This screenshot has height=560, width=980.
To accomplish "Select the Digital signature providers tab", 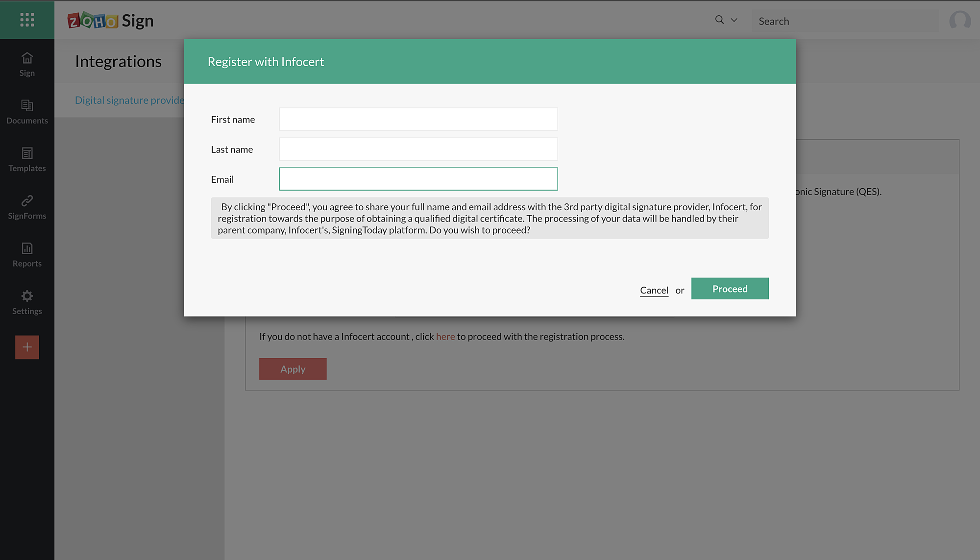I will tap(129, 100).
